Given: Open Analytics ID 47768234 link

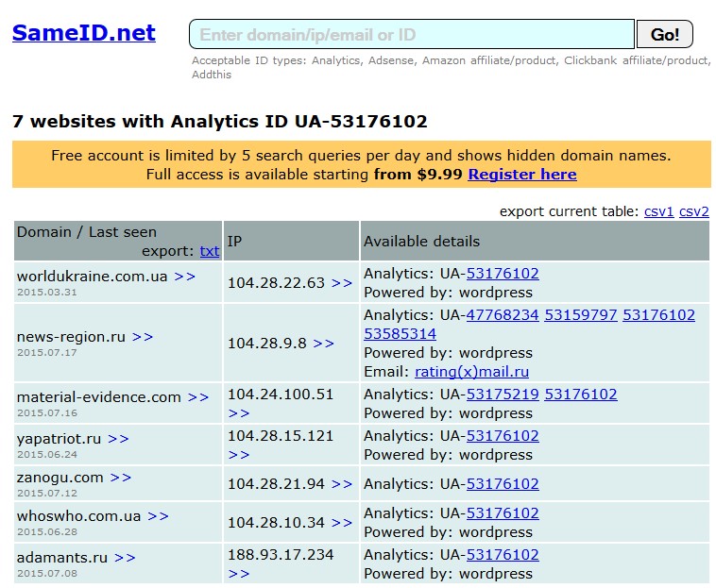Looking at the screenshot, I should pyautogui.click(x=503, y=315).
